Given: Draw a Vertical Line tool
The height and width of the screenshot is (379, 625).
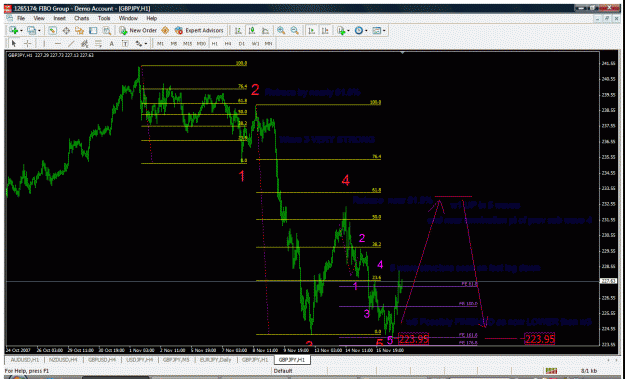Looking at the screenshot, I should pyautogui.click(x=44, y=43).
